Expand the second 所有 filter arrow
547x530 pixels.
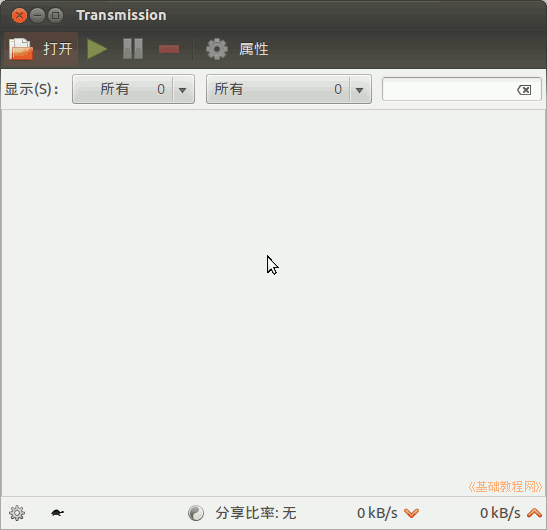[360, 90]
